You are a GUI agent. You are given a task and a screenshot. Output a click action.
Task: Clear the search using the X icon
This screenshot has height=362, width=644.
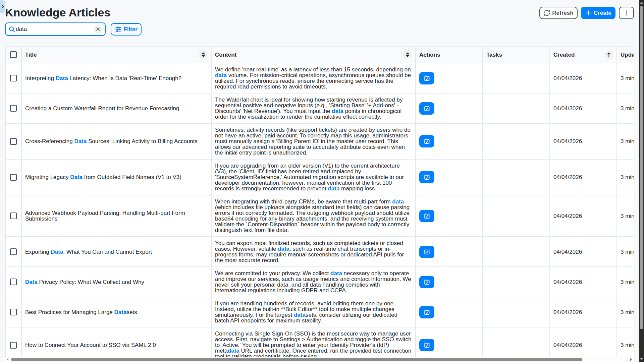98,29
